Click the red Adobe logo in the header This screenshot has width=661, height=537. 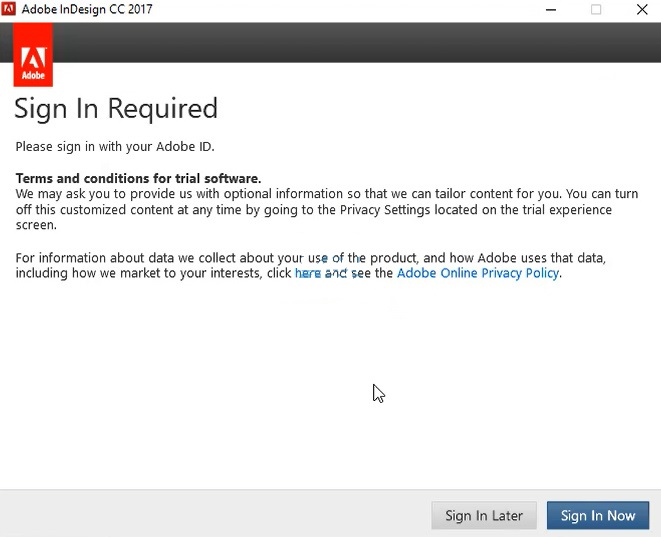click(33, 58)
